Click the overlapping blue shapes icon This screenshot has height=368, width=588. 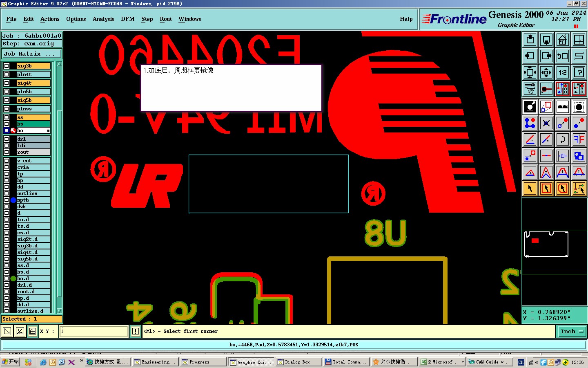[579, 156]
